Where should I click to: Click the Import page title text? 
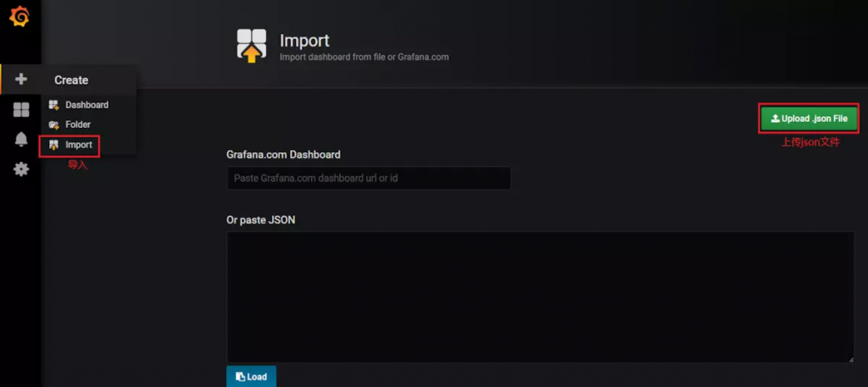tap(304, 41)
